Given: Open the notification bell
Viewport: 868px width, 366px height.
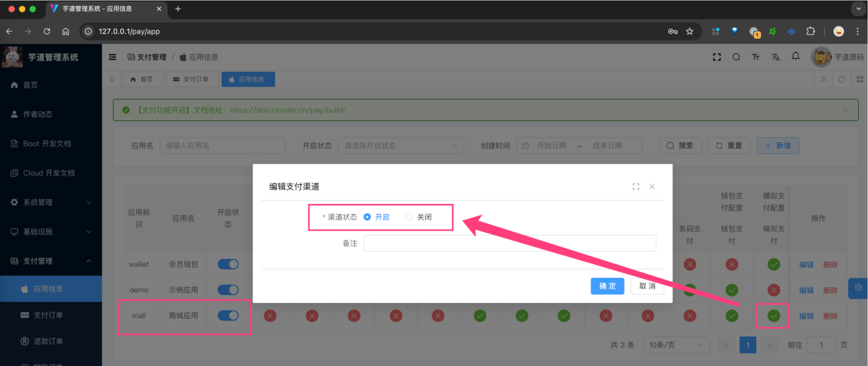Looking at the screenshot, I should coord(796,57).
